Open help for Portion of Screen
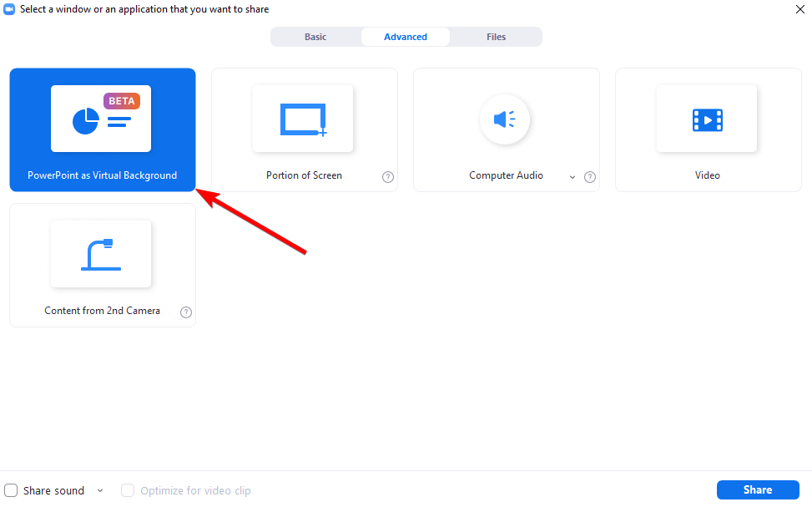Screen dimensions: 812x507 [x=388, y=177]
